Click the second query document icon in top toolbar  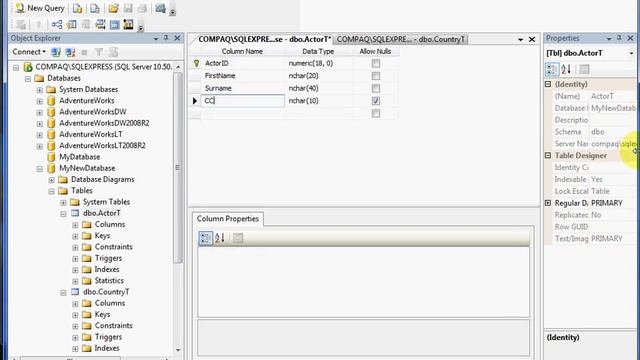pyautogui.click(x=95, y=8)
